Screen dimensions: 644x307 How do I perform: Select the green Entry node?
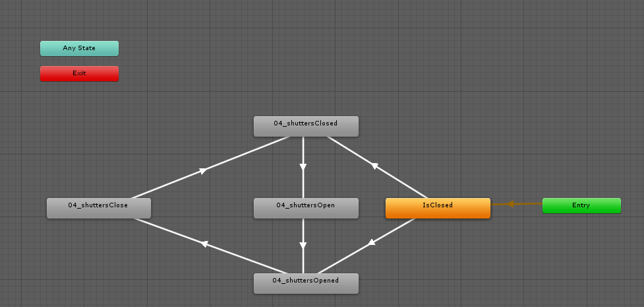point(581,205)
